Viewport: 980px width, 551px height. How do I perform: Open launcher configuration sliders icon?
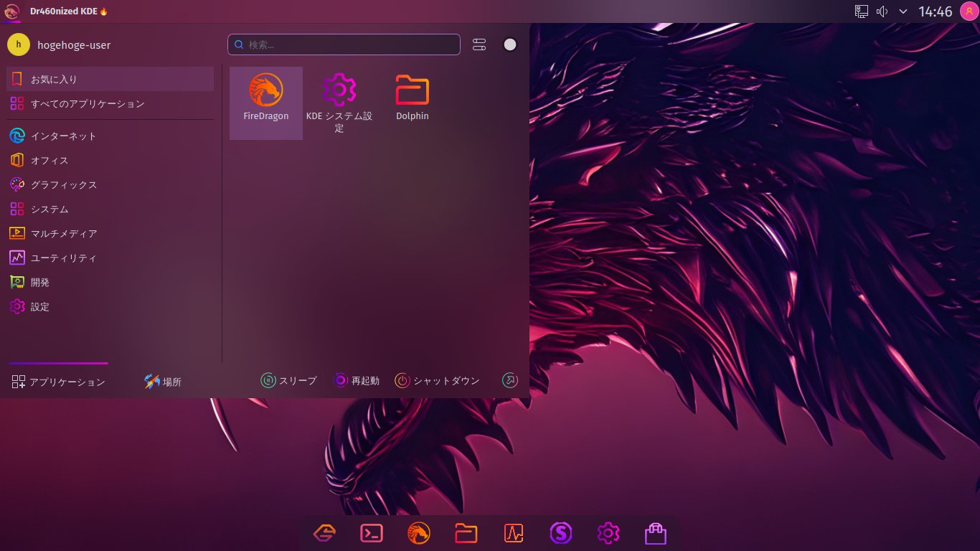[x=479, y=44]
